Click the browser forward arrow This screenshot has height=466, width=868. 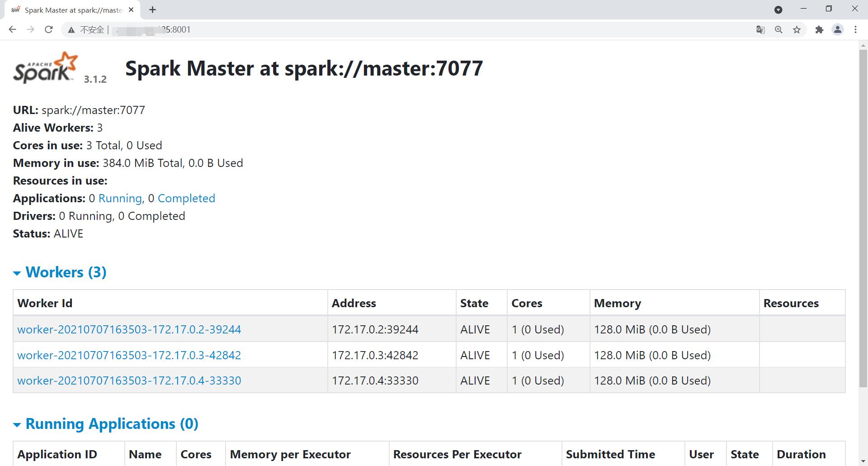click(x=30, y=29)
